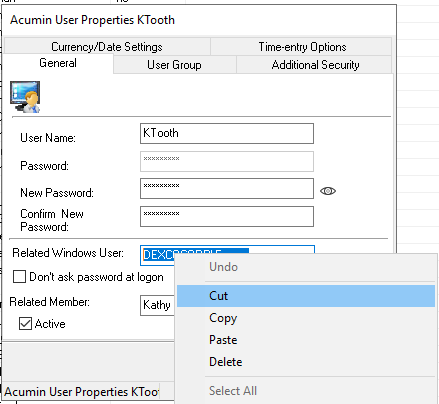Click the user computer icon
The height and width of the screenshot is (404, 439).
[25, 97]
